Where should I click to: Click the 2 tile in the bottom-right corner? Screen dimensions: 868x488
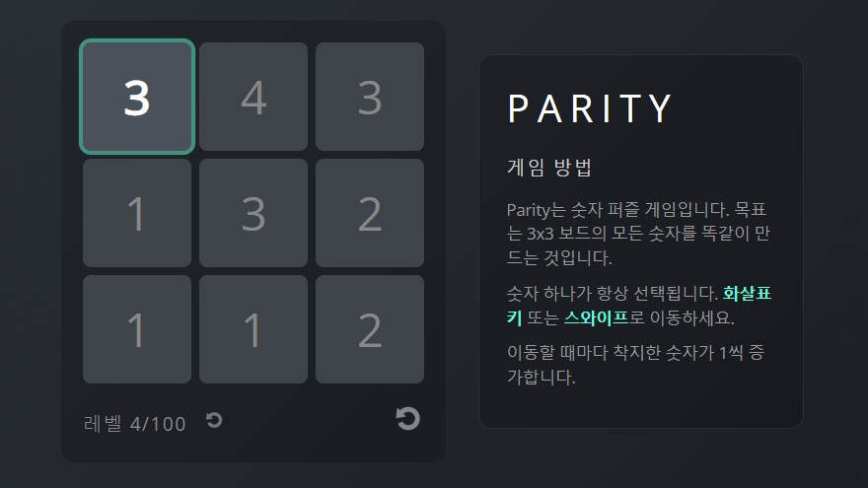[370, 329]
